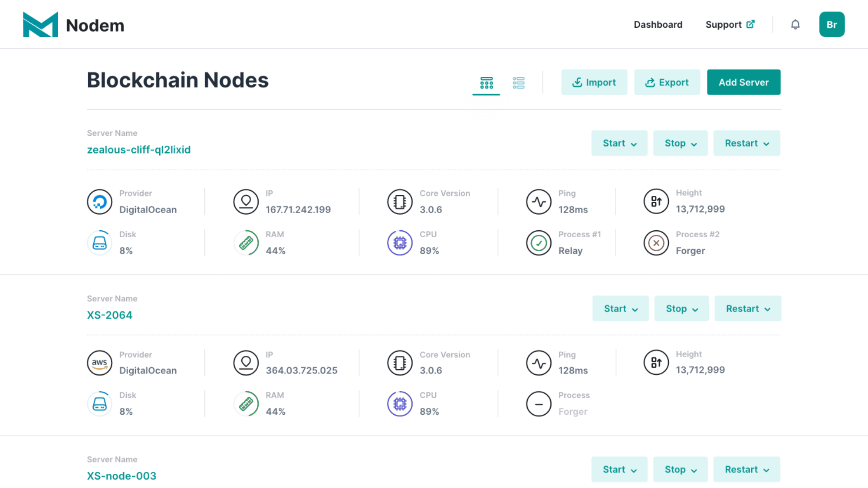Expand Stop dropdown for XS-node-003
The width and height of the screenshot is (868, 488).
click(681, 469)
